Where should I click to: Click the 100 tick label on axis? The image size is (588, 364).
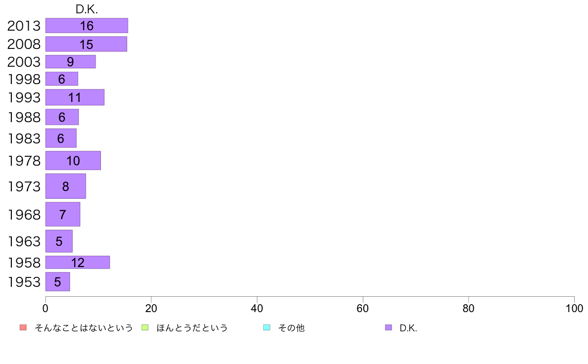coord(574,309)
